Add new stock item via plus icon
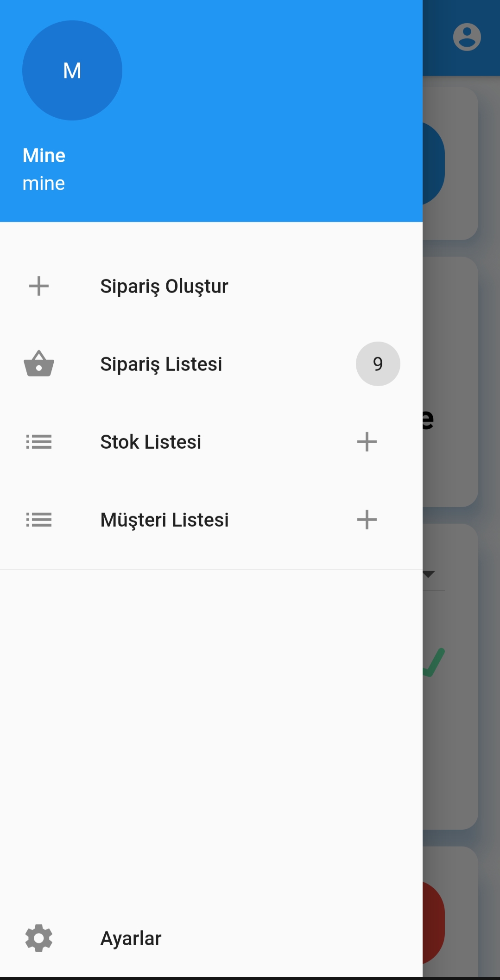The height and width of the screenshot is (980, 500). point(367,442)
